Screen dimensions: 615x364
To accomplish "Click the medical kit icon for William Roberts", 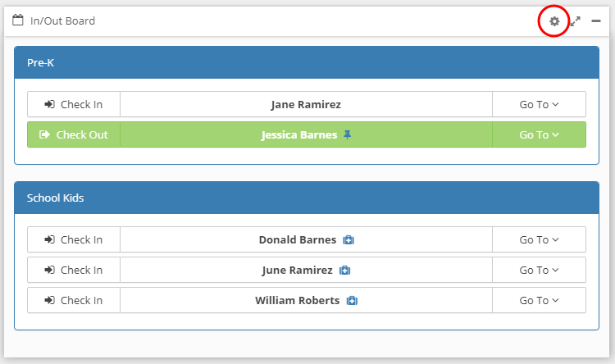I will pos(352,301).
